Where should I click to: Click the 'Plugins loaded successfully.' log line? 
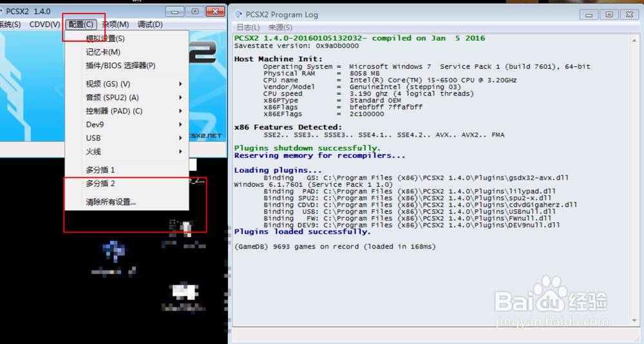302,232
